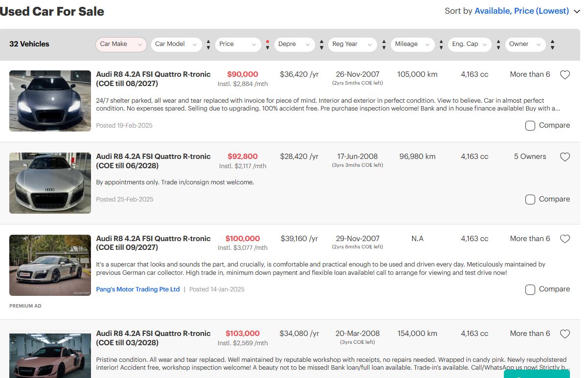Open the silver Audi R8 side-view premium ad photo

click(x=50, y=265)
